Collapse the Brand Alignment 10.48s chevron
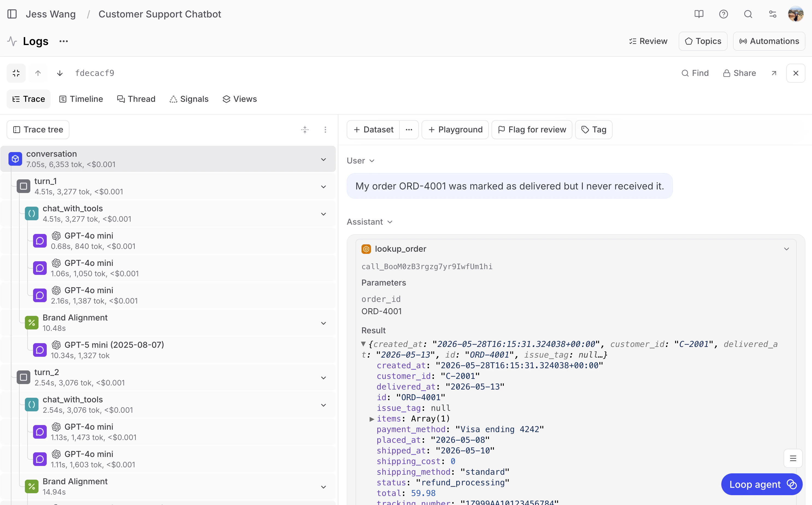The image size is (812, 505). pos(323,323)
